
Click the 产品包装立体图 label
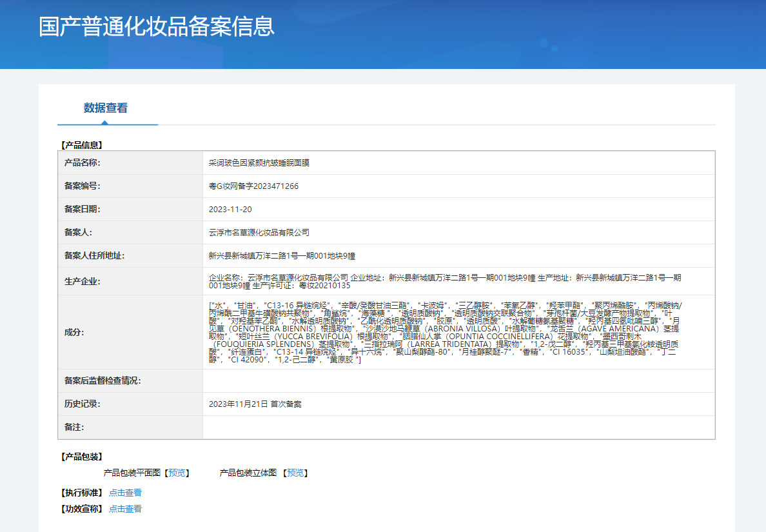click(x=248, y=473)
